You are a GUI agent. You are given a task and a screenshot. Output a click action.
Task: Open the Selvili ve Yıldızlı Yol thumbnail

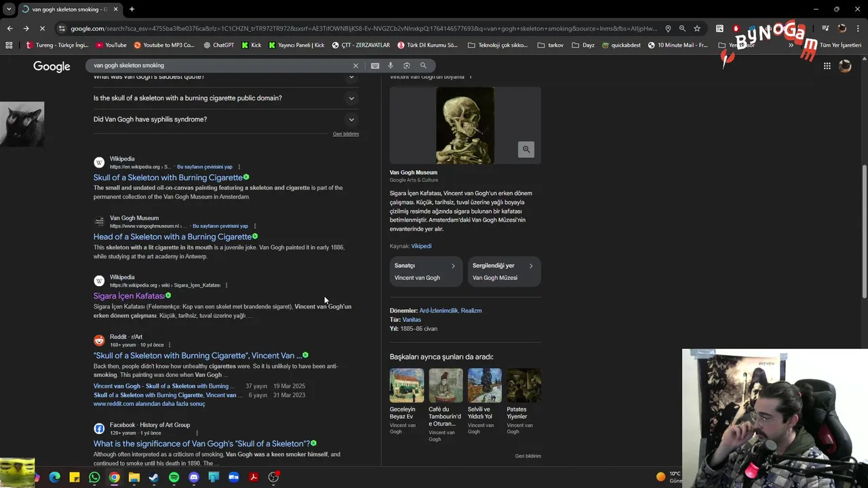[x=485, y=386]
